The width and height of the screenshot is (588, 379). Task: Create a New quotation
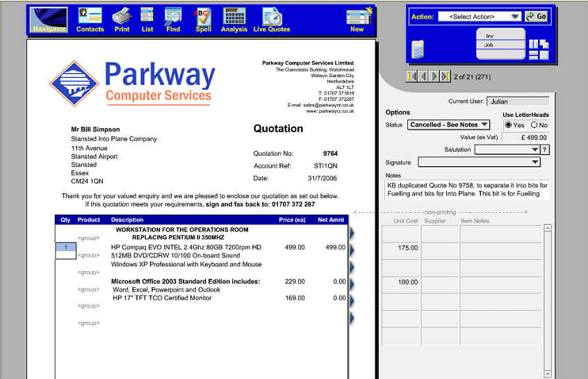pos(358,20)
